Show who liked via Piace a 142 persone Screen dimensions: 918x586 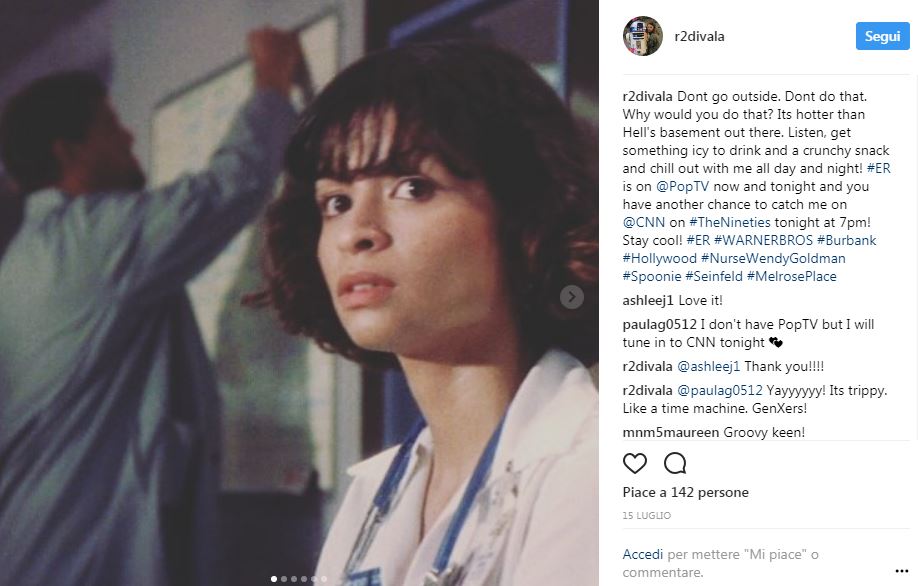686,492
